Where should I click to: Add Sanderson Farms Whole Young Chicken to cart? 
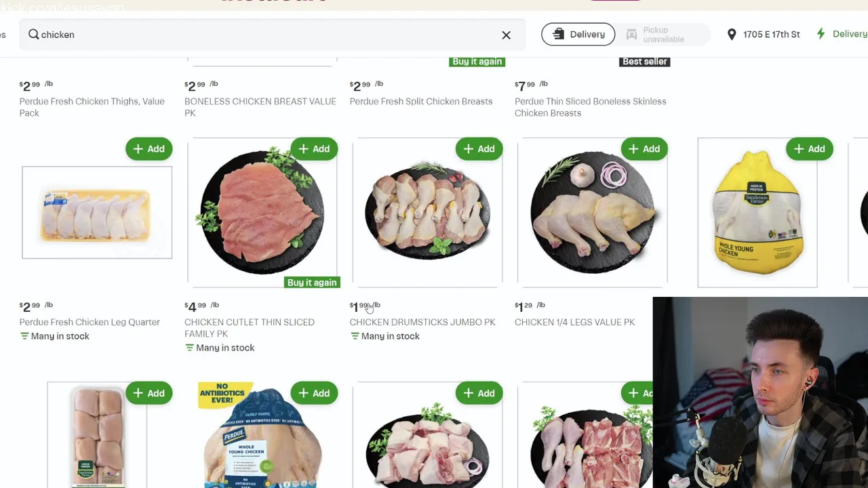[x=809, y=149]
